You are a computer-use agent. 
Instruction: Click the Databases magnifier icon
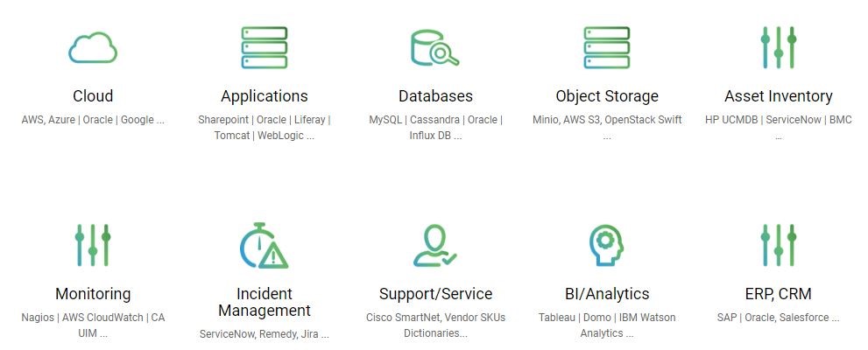tap(434, 47)
